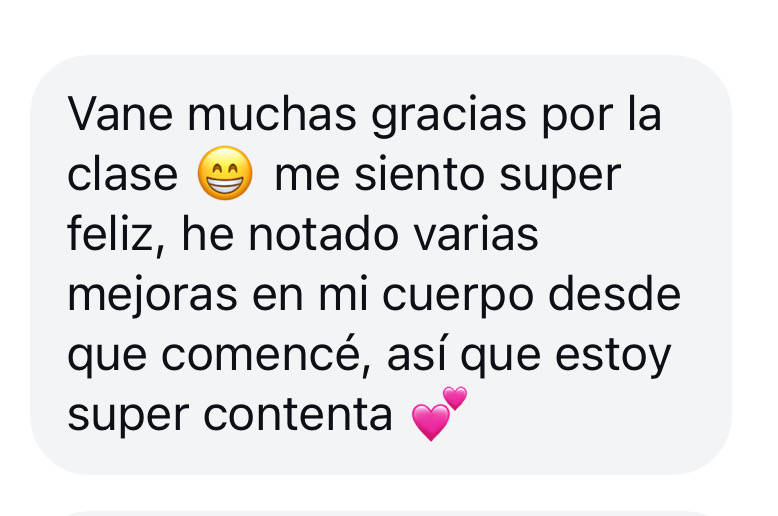Click the word "contenta" in the message
Screen dimensions: 778x516
click(x=298, y=416)
